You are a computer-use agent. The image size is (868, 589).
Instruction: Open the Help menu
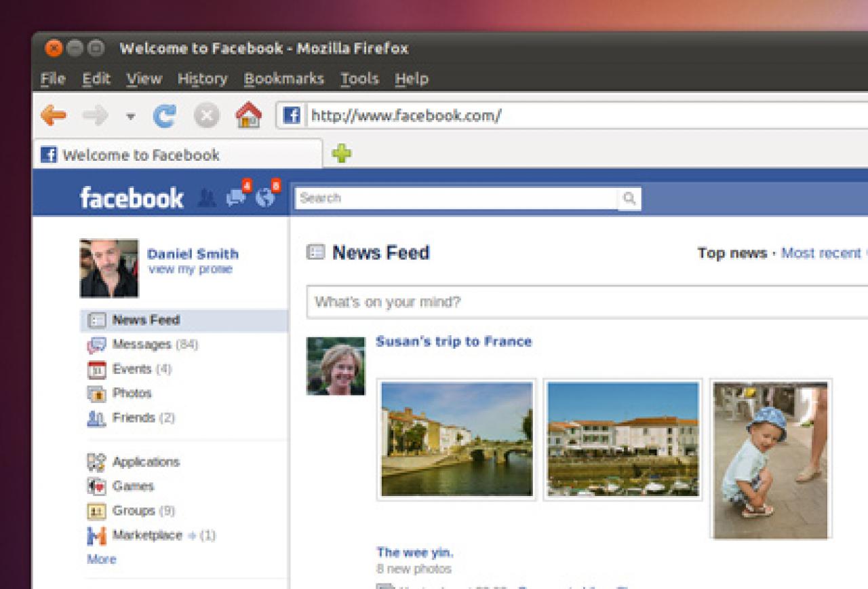point(412,79)
